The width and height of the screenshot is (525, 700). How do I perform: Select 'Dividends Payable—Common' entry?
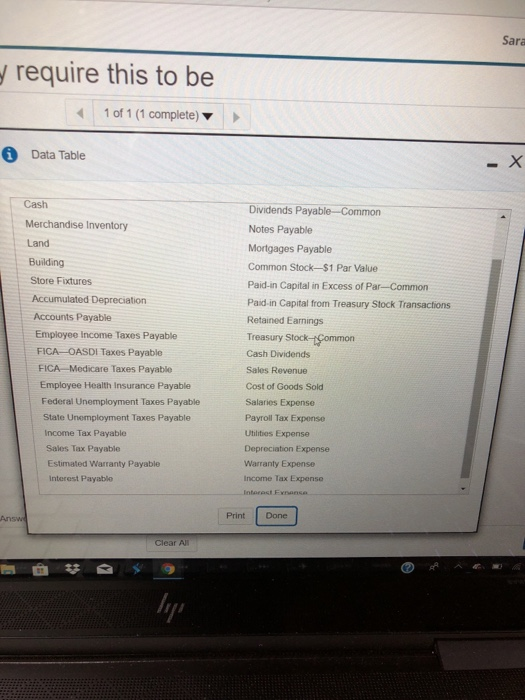point(315,211)
